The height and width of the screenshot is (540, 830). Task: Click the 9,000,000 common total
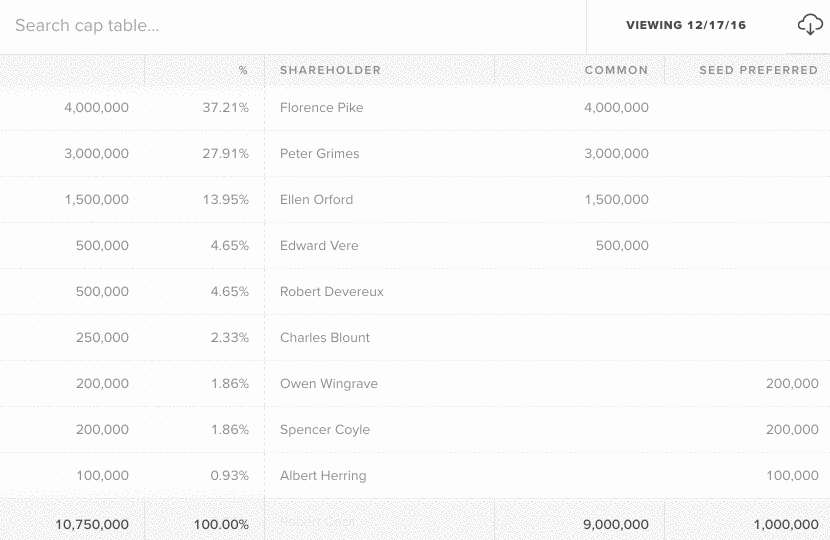pos(616,524)
